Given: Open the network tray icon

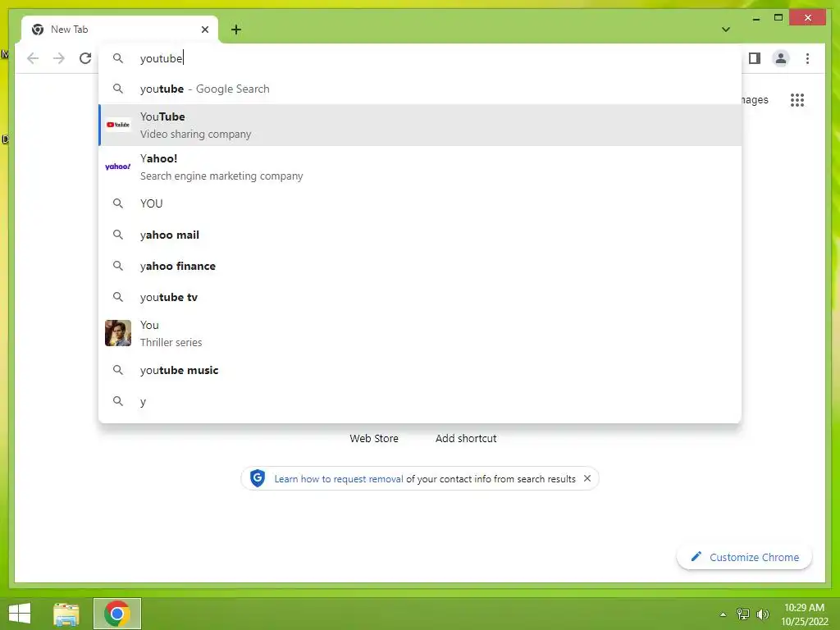Looking at the screenshot, I should (743, 614).
